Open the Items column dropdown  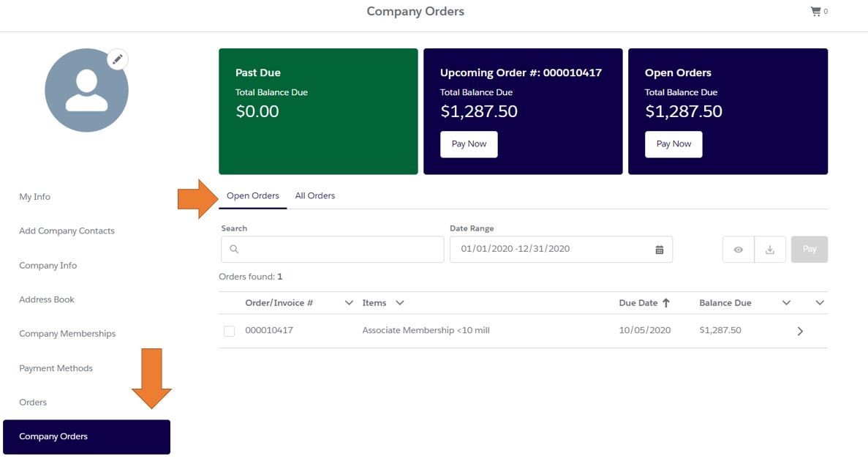tap(399, 302)
